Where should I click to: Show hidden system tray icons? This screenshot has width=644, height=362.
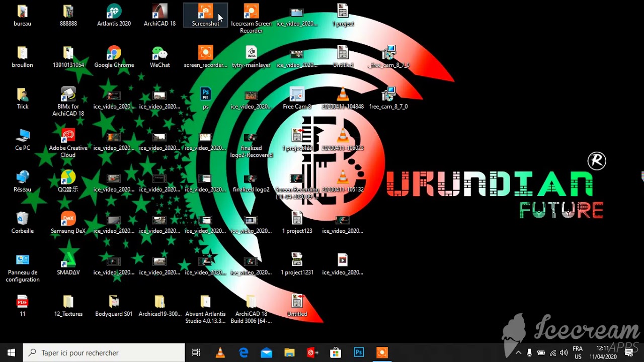(x=518, y=352)
